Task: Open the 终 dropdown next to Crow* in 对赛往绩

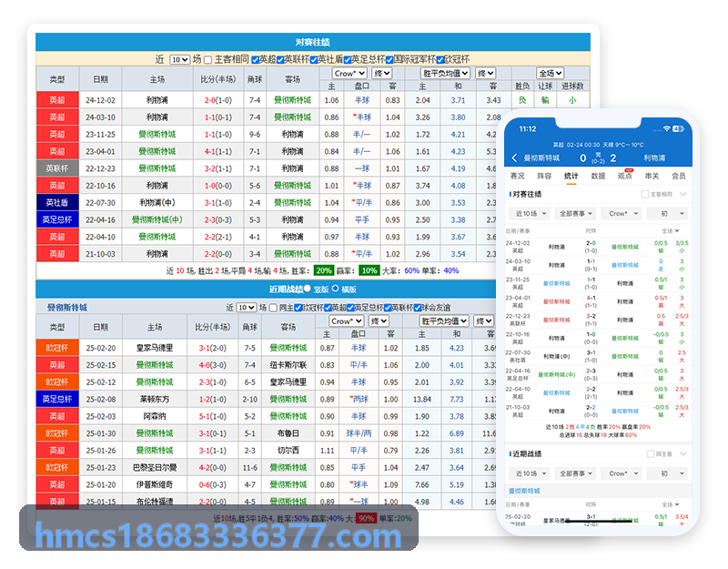Action: pyautogui.click(x=382, y=73)
